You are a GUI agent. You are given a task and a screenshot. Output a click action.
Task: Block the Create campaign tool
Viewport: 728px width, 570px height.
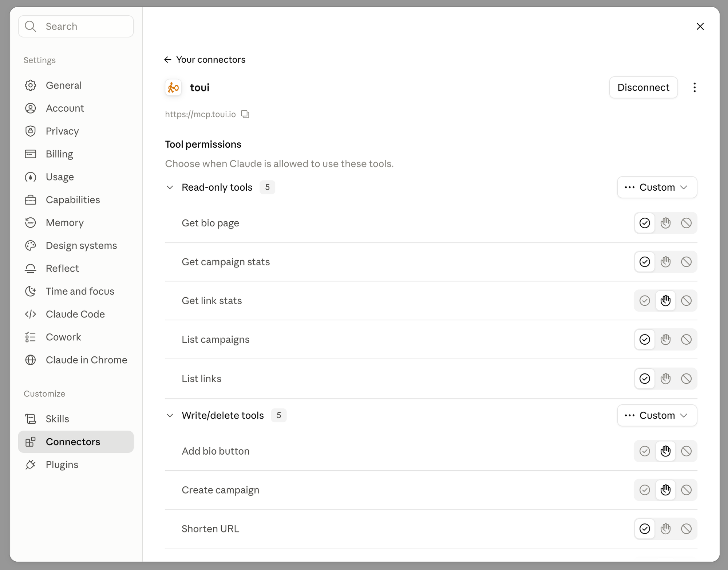tap(686, 490)
